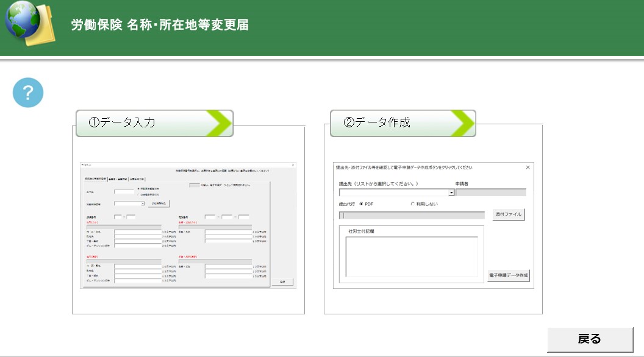Click inside the 社労士付記欄 text area
The image size is (644, 357).
tap(412, 257)
